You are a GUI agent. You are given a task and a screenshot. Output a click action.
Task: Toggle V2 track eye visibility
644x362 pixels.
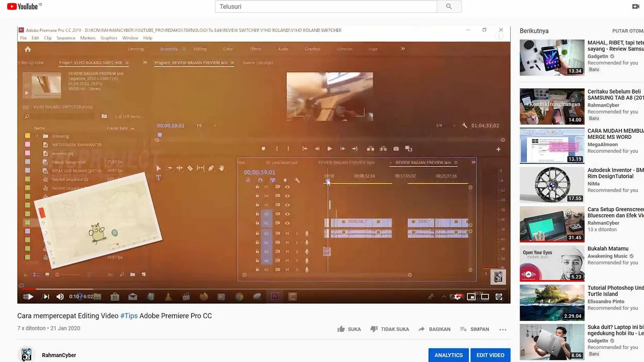tap(287, 214)
